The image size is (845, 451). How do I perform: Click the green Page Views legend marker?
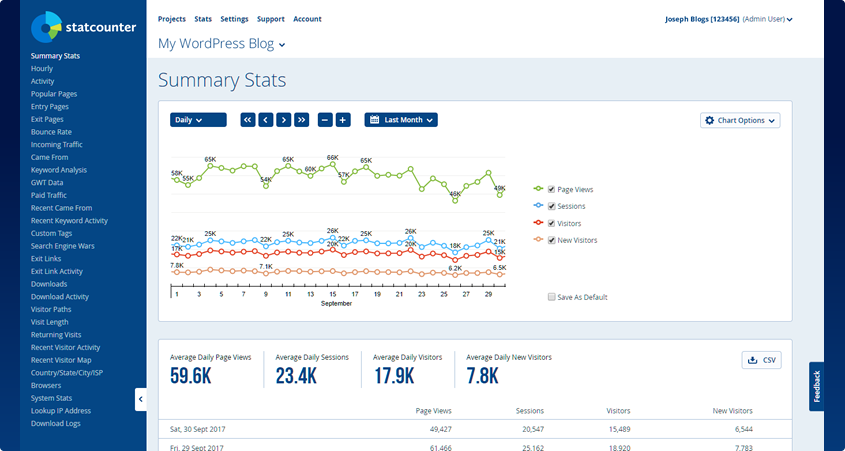tap(539, 189)
